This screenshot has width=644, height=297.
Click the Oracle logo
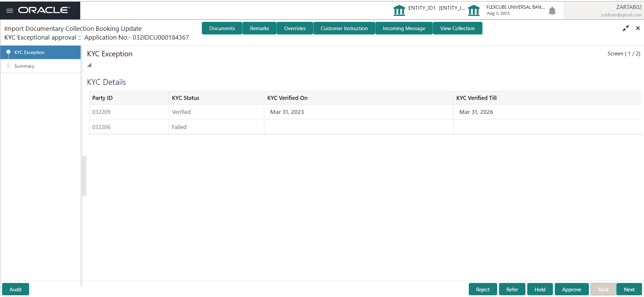coord(44,10)
